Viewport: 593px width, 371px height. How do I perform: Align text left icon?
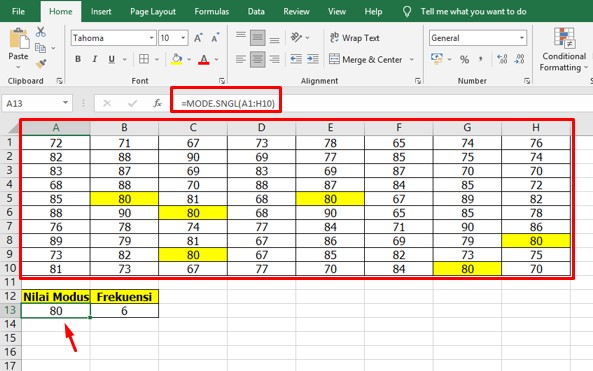click(241, 59)
